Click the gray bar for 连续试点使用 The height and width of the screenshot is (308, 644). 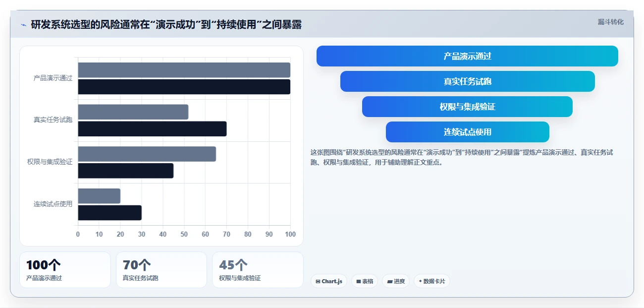point(99,196)
